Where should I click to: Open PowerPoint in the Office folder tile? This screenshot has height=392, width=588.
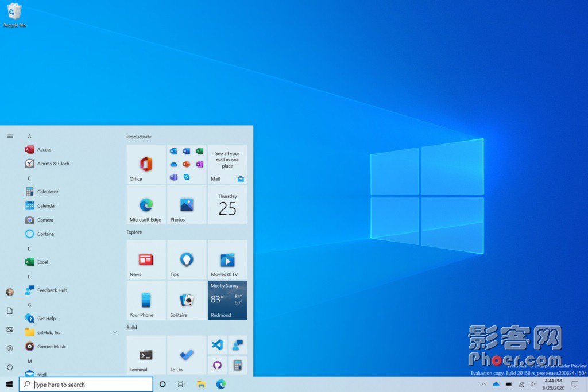[x=187, y=164]
